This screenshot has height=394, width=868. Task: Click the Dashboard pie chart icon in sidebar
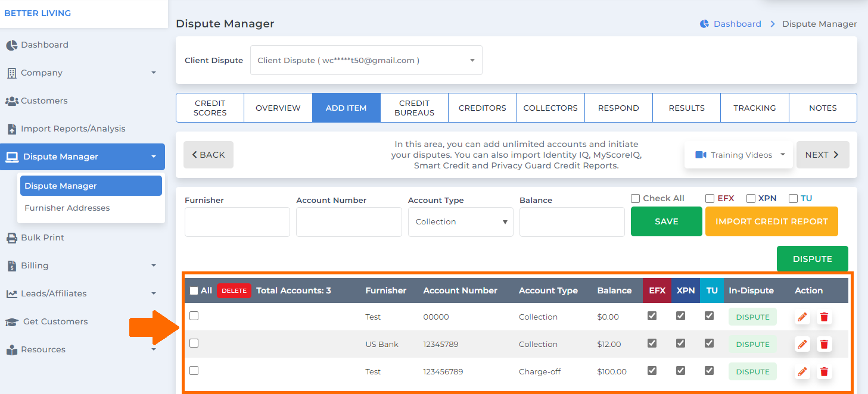pos(11,45)
